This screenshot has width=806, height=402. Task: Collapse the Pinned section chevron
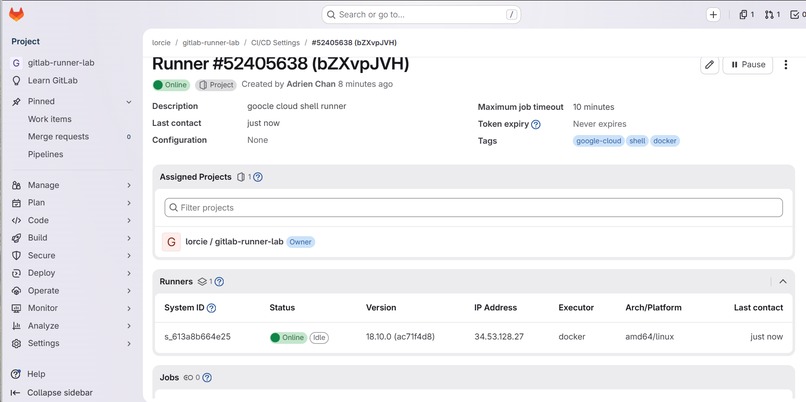[129, 102]
